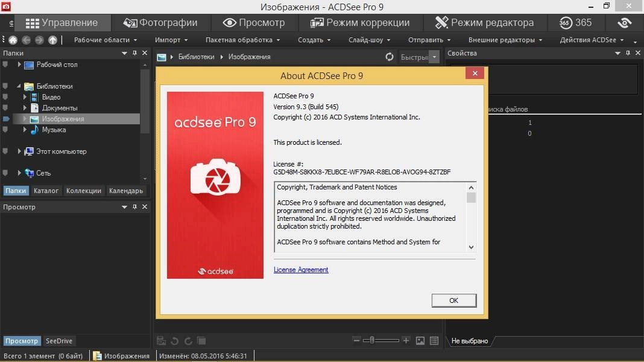Viewport: 644px width, 362px height.
Task: Open the 365 mode
Action: tap(575, 22)
